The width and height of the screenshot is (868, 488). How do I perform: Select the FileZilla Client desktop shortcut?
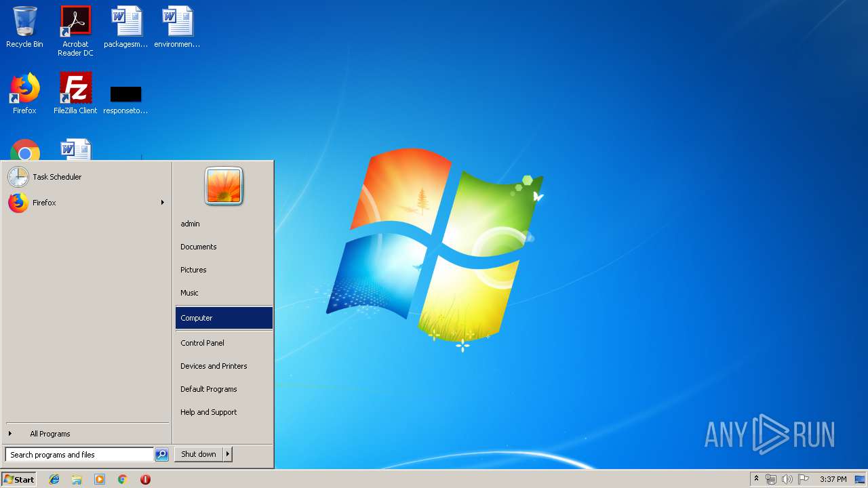coord(75,94)
